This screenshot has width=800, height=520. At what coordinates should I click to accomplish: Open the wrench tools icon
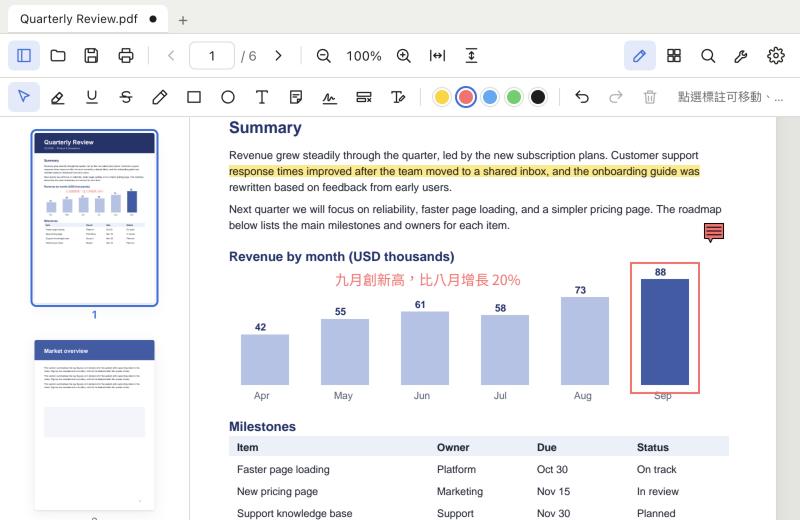pos(741,56)
